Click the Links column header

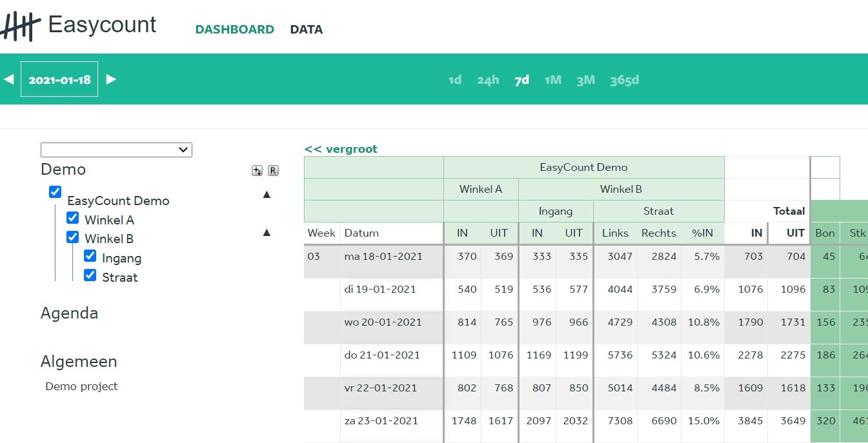(x=615, y=233)
